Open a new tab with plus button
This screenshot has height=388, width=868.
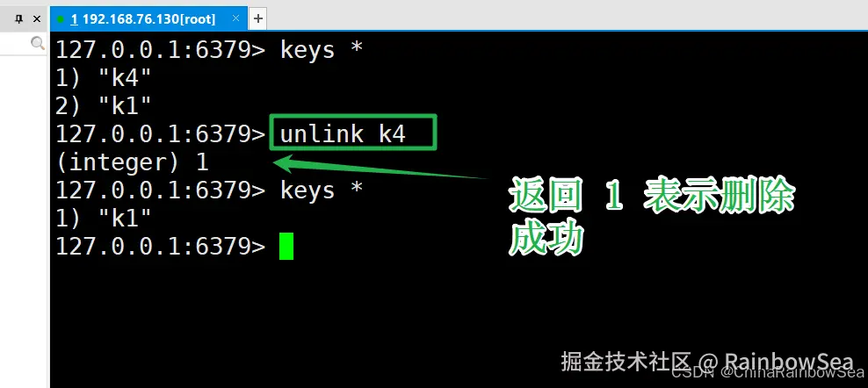coord(258,18)
